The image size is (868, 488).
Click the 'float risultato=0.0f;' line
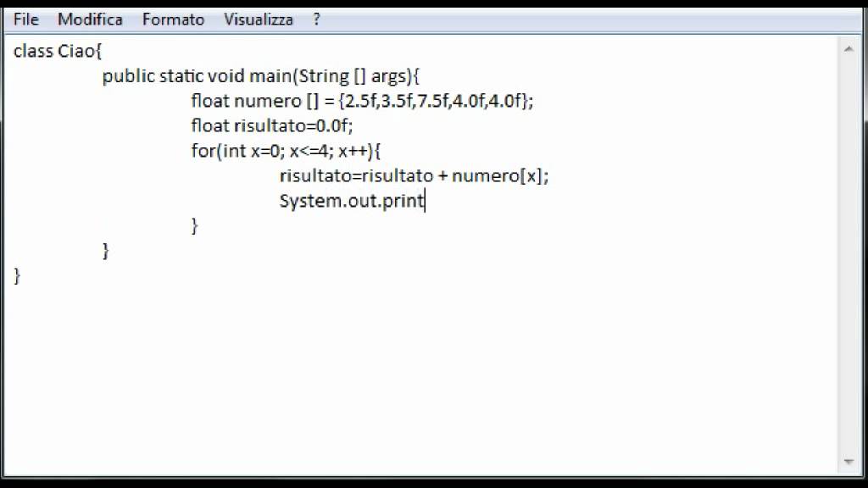coord(271,126)
